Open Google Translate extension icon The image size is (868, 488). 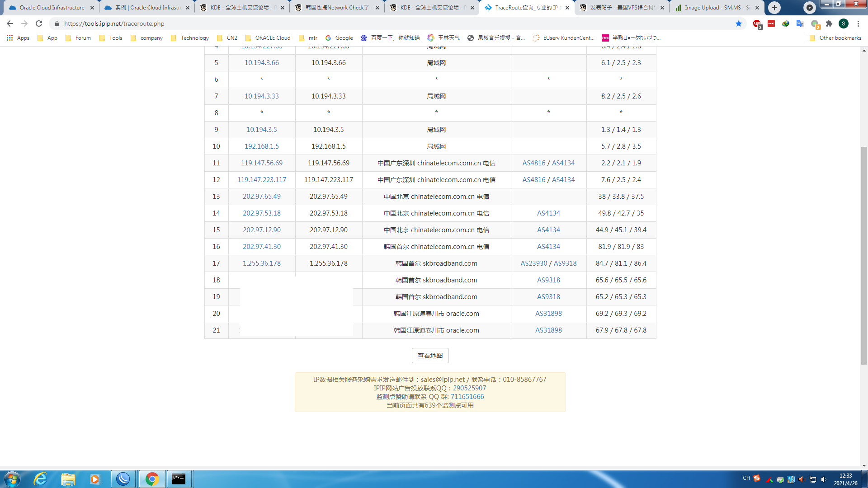(x=800, y=23)
